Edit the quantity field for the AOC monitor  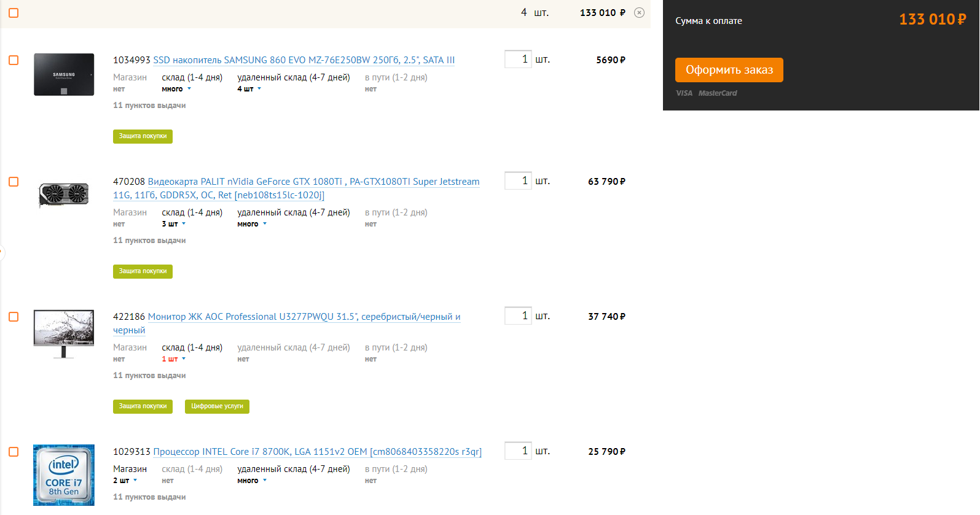tap(518, 316)
